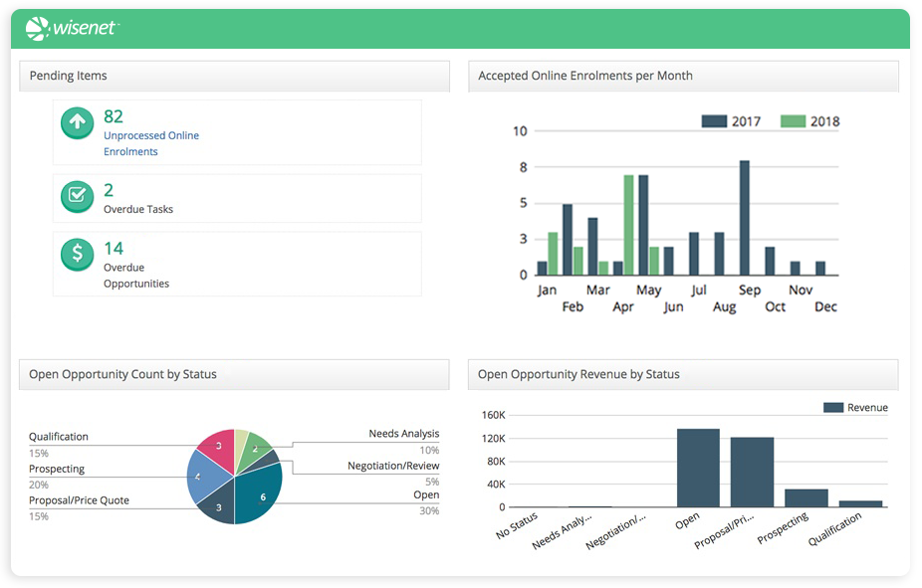Select the Open slice in pie chart
The image size is (922, 588).
[x=260, y=494]
